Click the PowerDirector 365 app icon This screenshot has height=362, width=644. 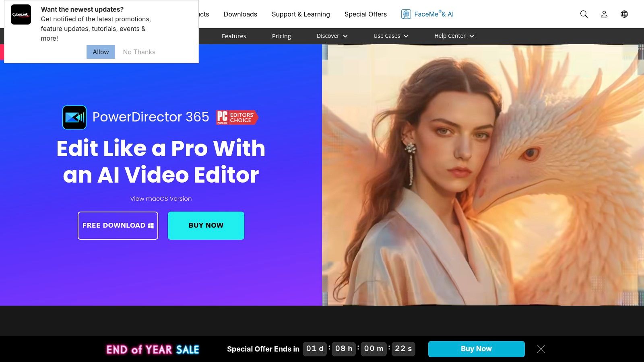(74, 117)
